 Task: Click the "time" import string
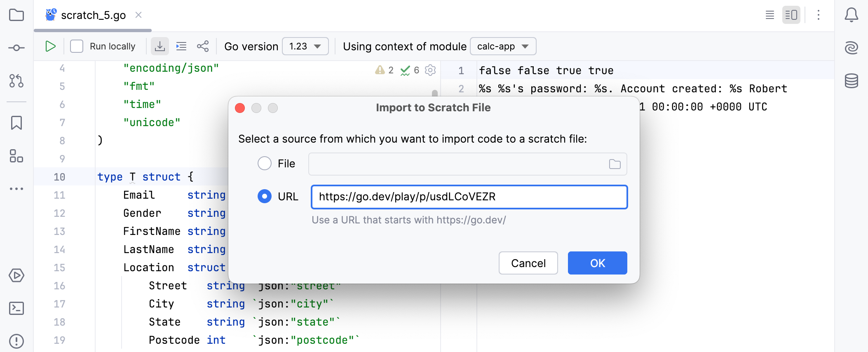tap(142, 104)
